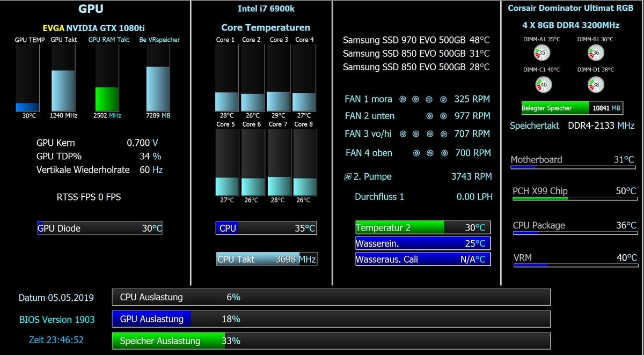
Task: Click the RTSS FPS 0 FPS text
Action: click(x=89, y=197)
